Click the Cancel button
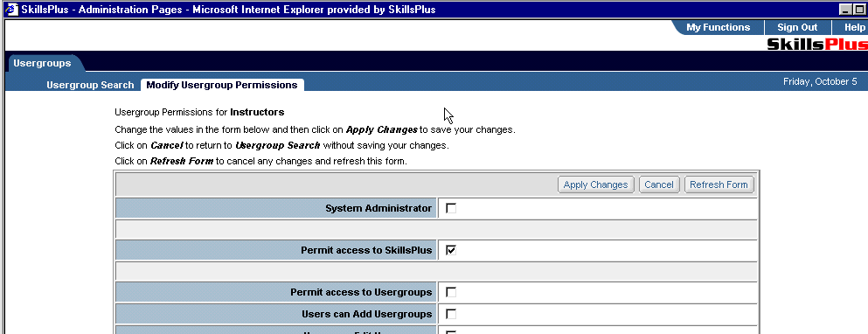 [659, 184]
